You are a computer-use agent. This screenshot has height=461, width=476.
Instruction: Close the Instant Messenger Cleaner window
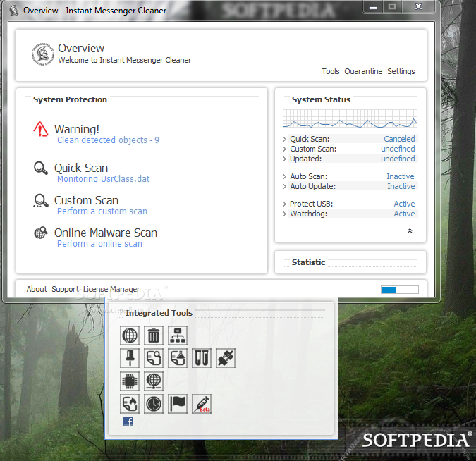click(418, 6)
